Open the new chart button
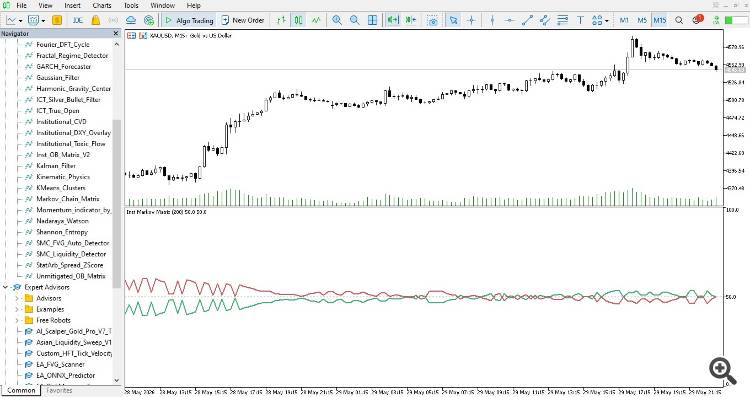This screenshot has height=397, width=750. (x=11, y=21)
